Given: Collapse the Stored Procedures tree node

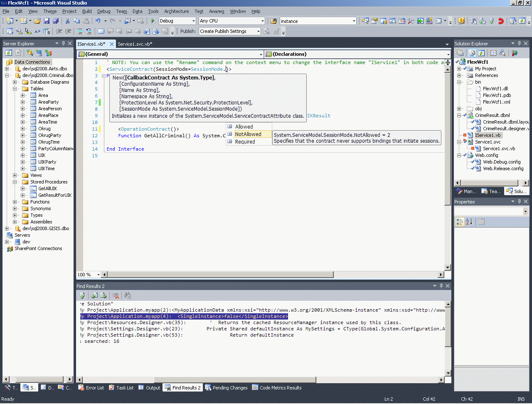Looking at the screenshot, I should (15, 182).
